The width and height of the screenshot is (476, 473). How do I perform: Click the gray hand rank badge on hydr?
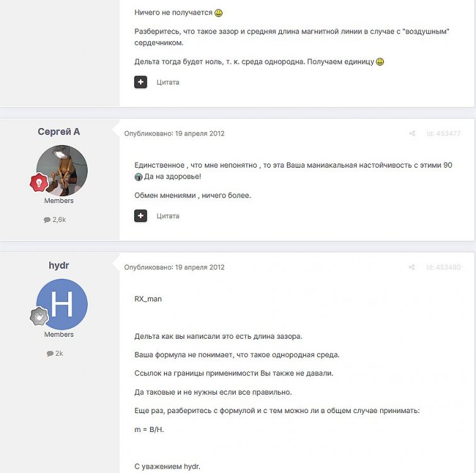click(x=39, y=316)
